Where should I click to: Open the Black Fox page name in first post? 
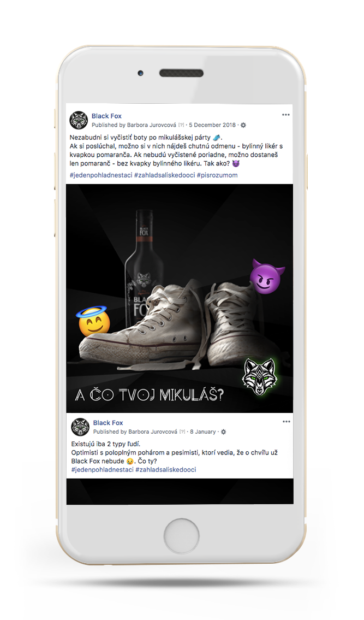[106, 116]
